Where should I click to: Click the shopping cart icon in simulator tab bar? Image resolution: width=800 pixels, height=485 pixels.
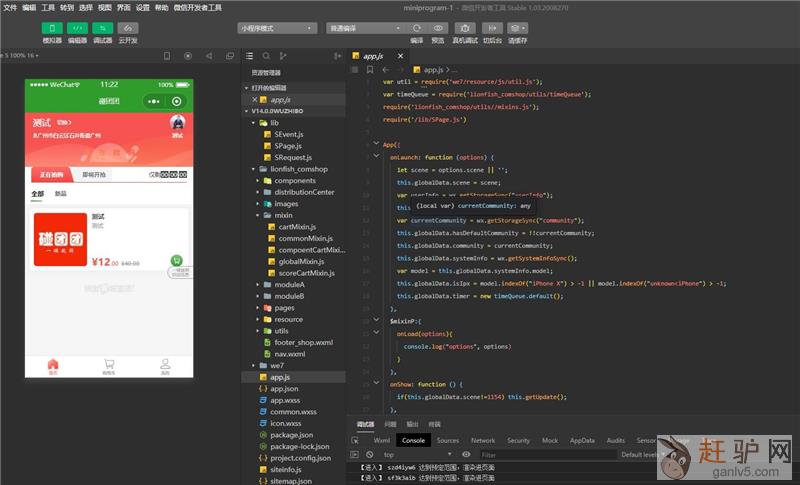[108, 365]
